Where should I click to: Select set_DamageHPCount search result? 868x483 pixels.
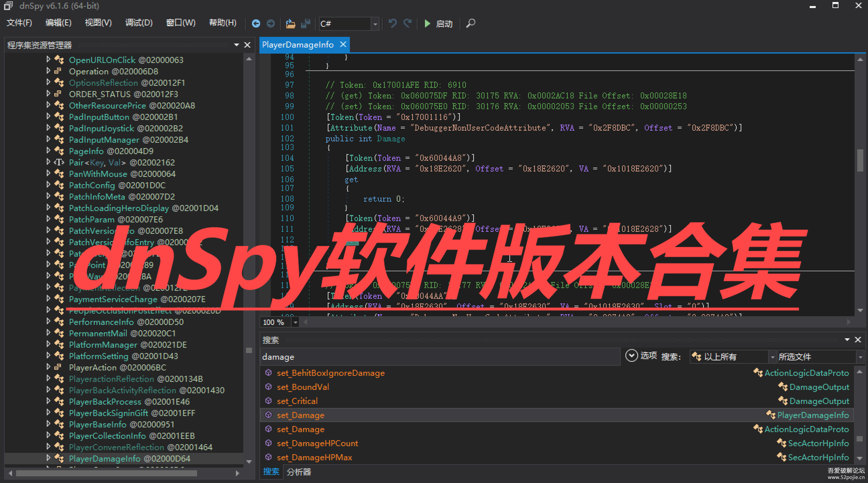coord(317,443)
